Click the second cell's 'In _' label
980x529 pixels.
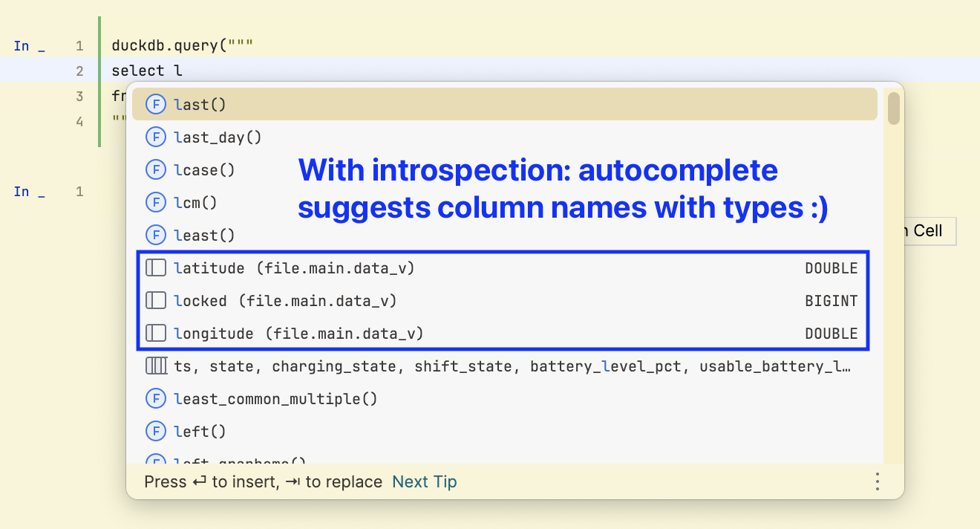pos(30,192)
